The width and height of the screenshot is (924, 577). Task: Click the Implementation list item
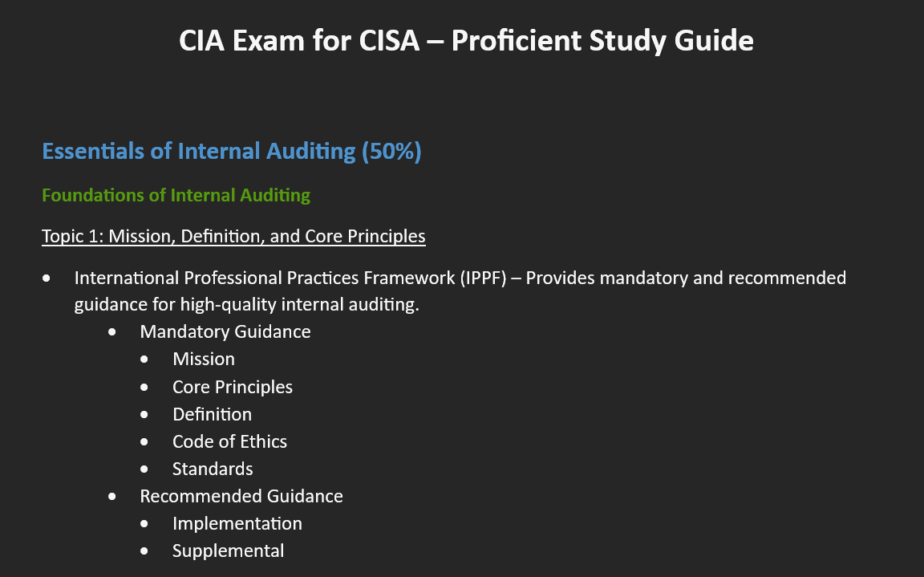coord(237,523)
